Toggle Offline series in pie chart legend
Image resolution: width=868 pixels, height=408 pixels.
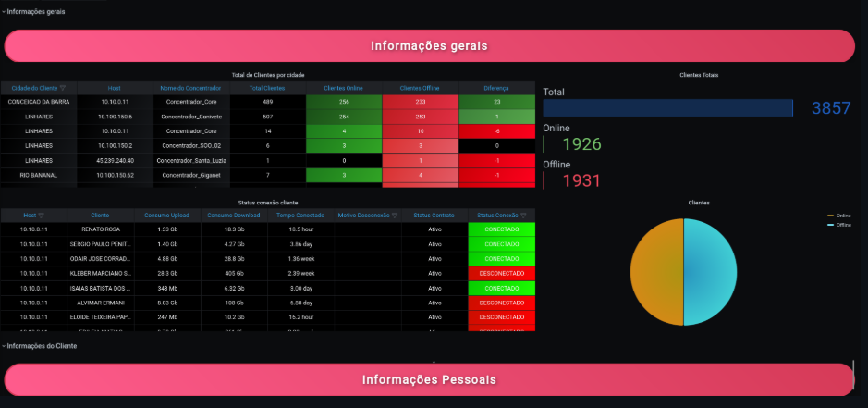pyautogui.click(x=843, y=225)
